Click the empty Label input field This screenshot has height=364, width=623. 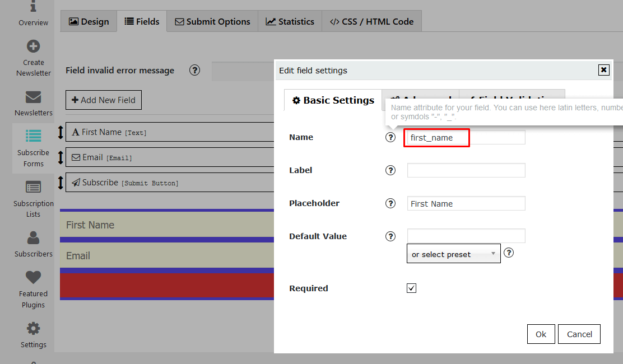(x=466, y=170)
